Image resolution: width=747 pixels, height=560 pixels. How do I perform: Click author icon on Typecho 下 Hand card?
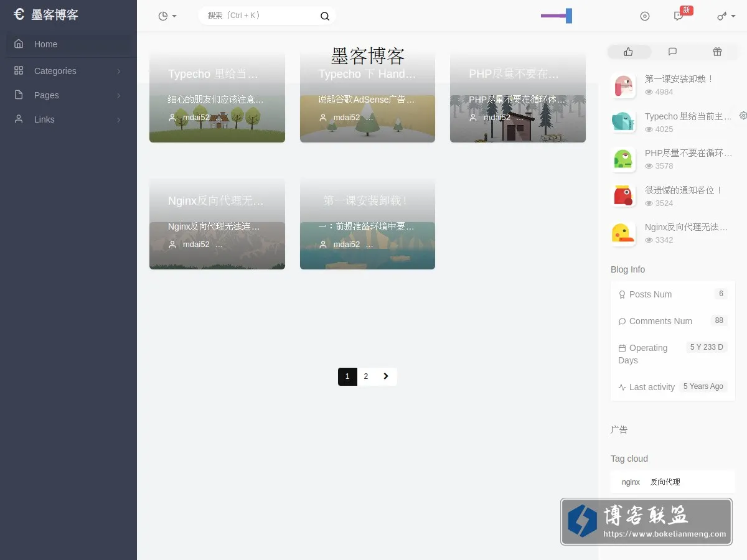pyautogui.click(x=323, y=118)
